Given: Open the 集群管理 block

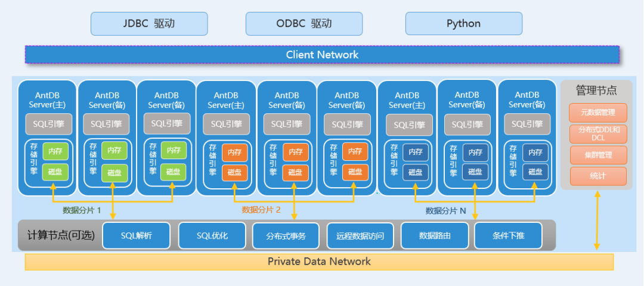Looking at the screenshot, I should 598,155.
